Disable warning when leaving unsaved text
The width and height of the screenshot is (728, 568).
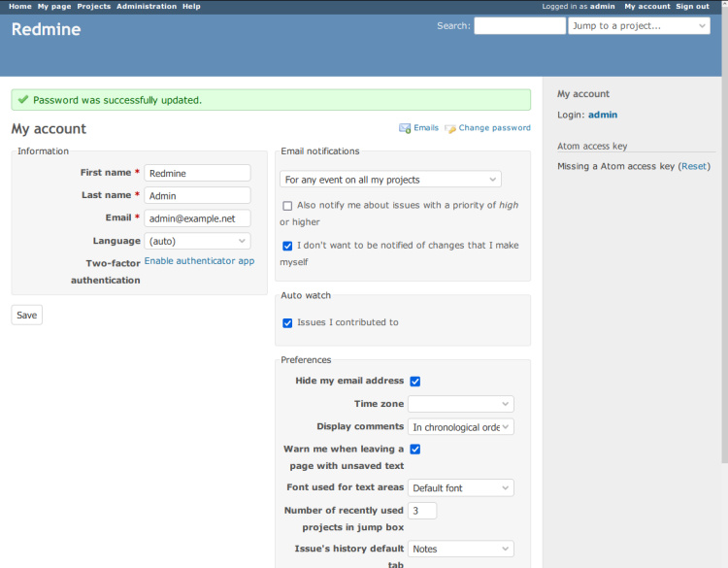tap(415, 450)
